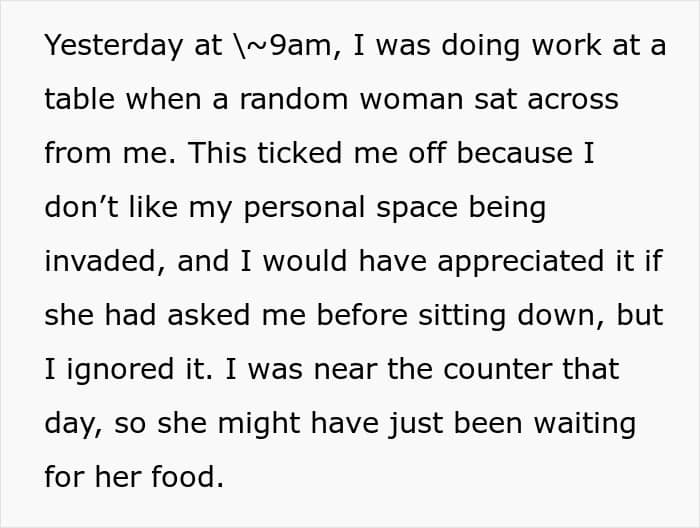Click the word 'because' in the third line
700x528 pixels.
[515, 153]
